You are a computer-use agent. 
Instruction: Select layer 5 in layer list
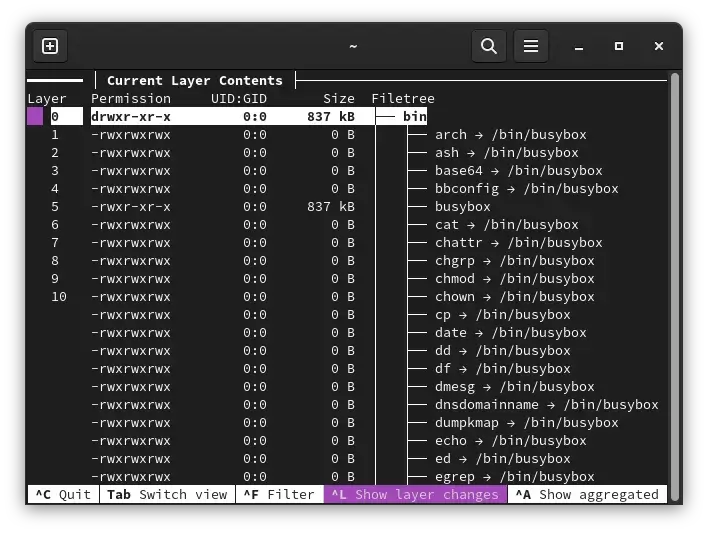55,207
